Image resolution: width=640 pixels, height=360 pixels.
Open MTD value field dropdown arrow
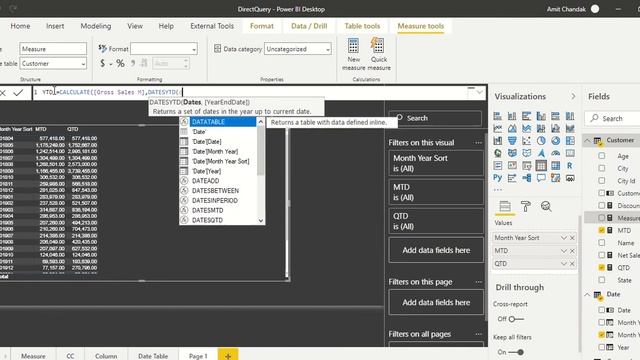[x=563, y=251]
